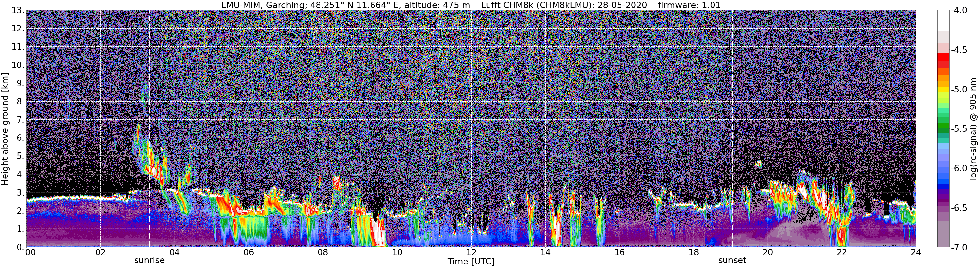The height and width of the screenshot is (268, 980).
Task: Click the '7.' height tick label
Action: 20,120
